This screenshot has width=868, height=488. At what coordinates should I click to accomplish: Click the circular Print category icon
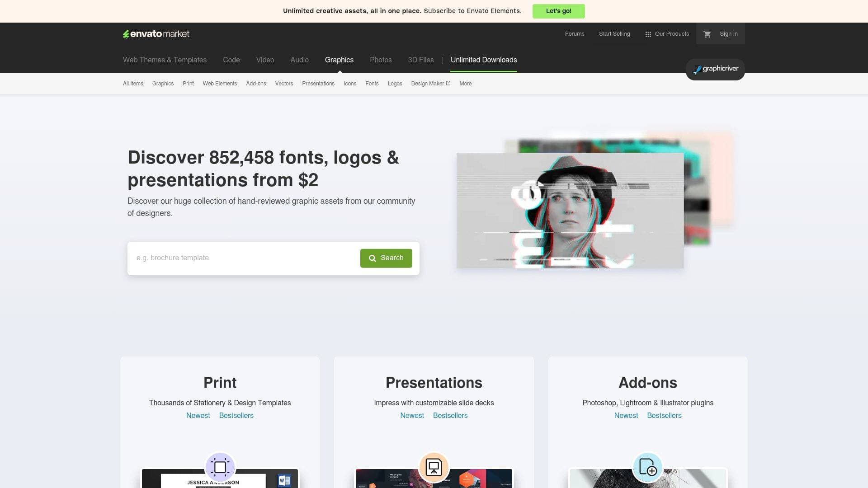click(x=220, y=467)
